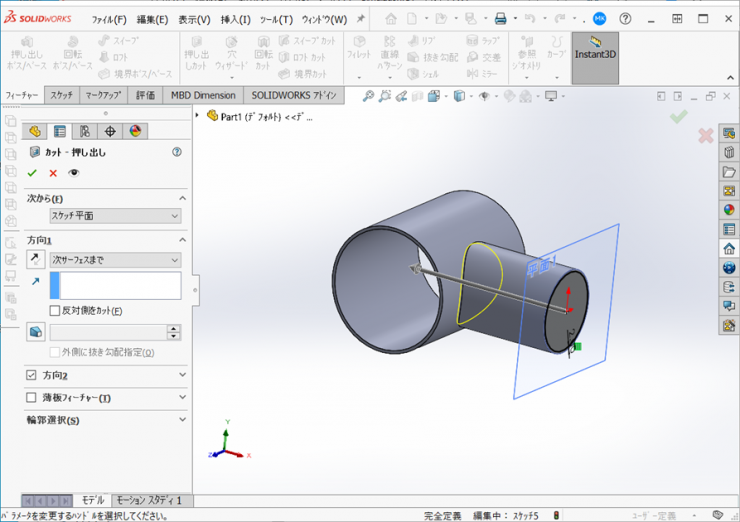The image size is (740, 522).
Task: Enable the 反対側をカット checkbox
Action: [x=55, y=311]
